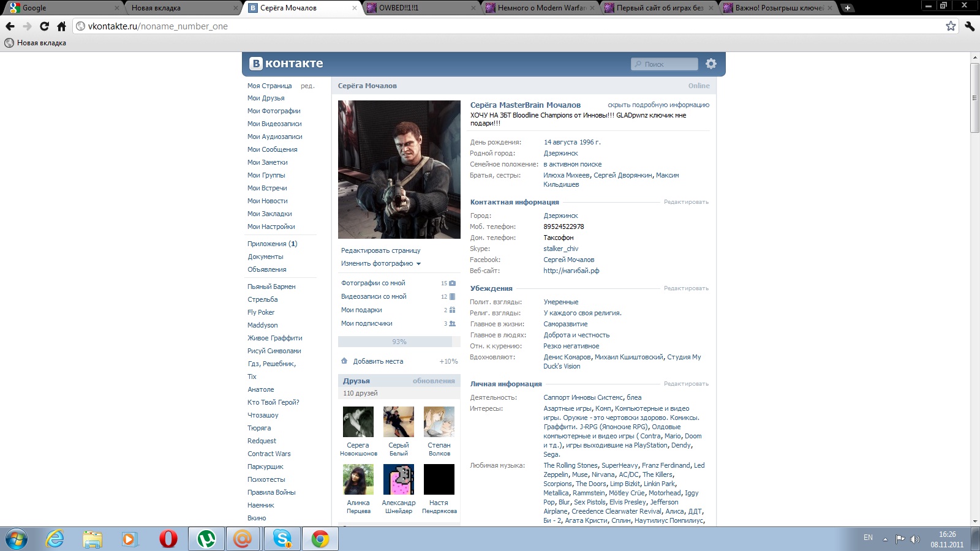Switch to the 'Немного о Modern Warfare' tab

click(540, 8)
